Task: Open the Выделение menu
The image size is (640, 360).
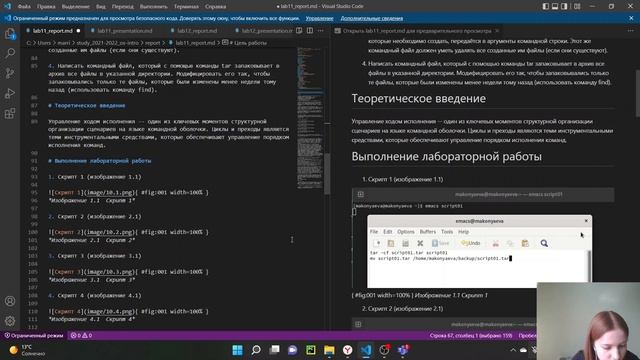Action: click(76, 7)
